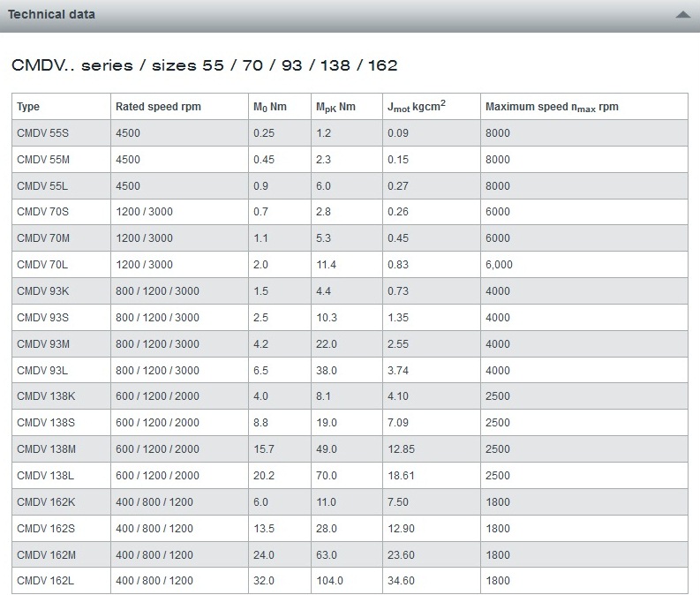Collapse the Technical data section arrow
Image resolution: width=700 pixels, height=595 pixels.
click(x=682, y=15)
